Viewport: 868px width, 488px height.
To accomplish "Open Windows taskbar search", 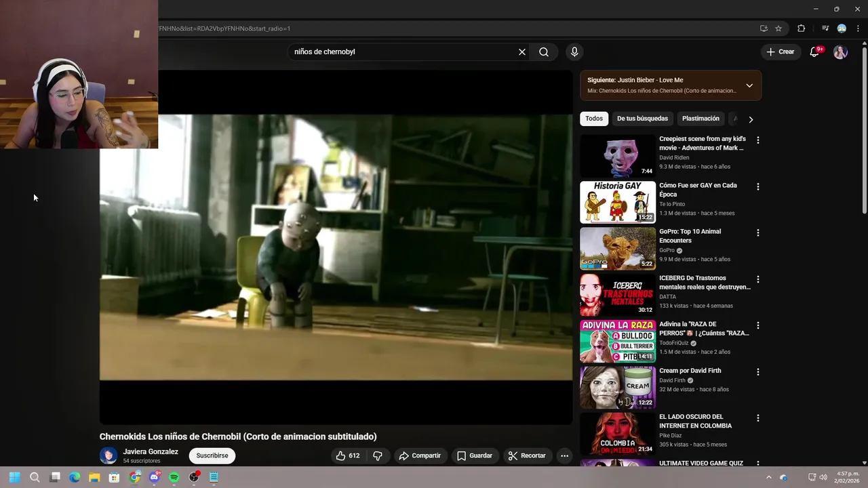I will click(x=35, y=477).
